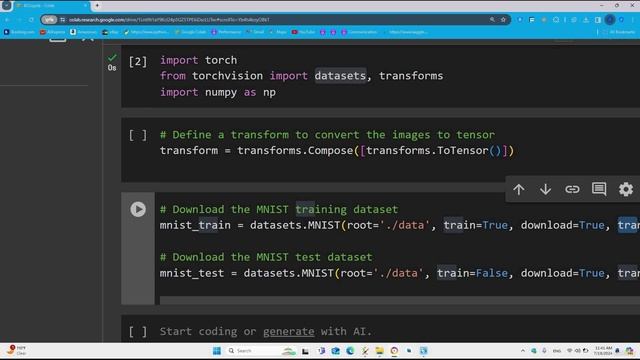
Task: Select execution counter [2] of import cell
Action: click(x=138, y=62)
